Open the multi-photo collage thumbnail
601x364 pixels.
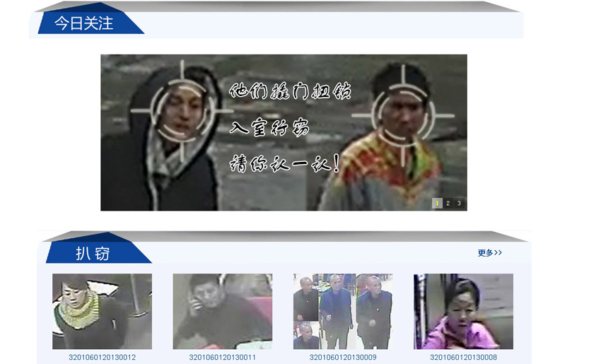(x=343, y=311)
